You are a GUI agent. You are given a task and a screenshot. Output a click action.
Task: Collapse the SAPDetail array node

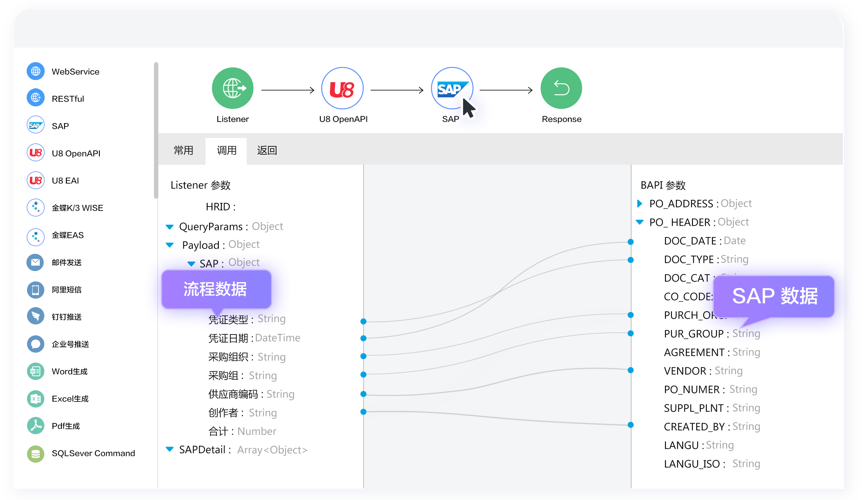click(x=170, y=449)
